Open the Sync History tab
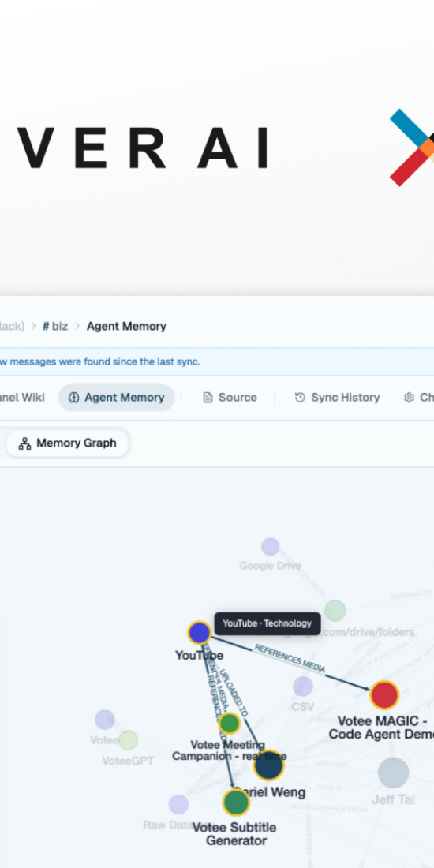This screenshot has width=434, height=868. pos(337,398)
